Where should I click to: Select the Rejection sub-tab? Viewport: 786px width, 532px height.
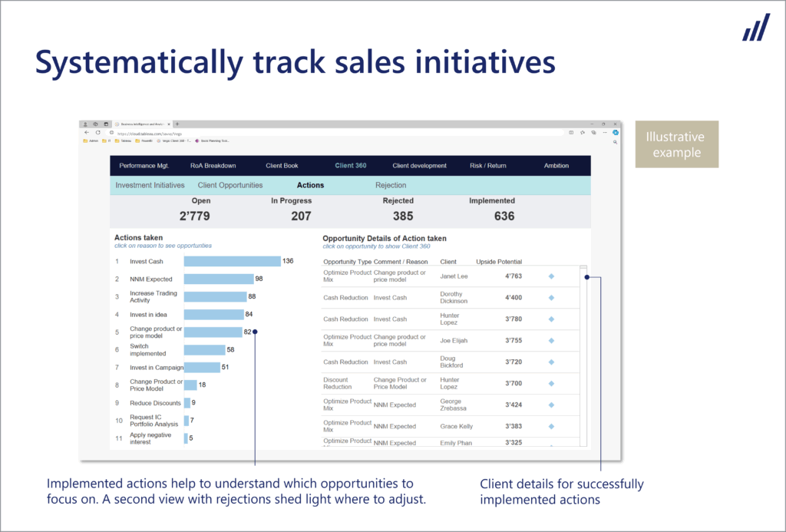tap(391, 185)
